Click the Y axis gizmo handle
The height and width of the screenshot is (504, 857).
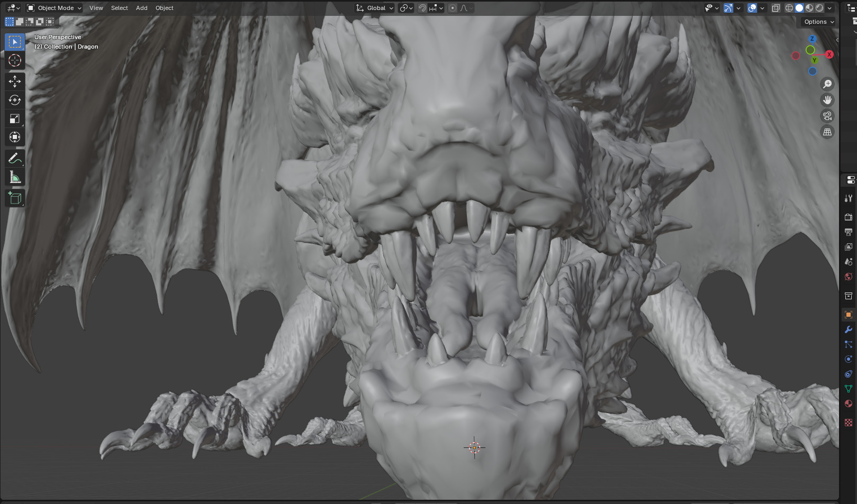coord(814,60)
